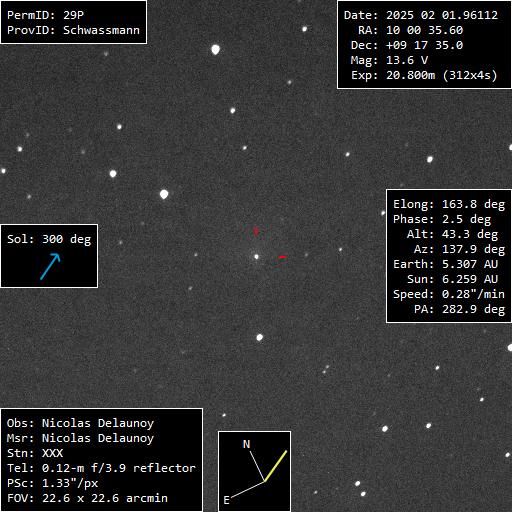
Task: Click the bright star below the comet
Action: point(260,338)
